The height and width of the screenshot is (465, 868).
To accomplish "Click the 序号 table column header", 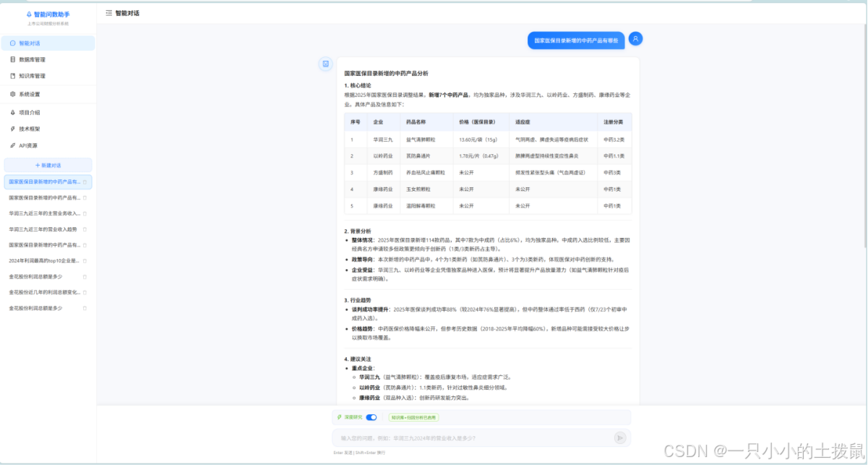I will pyautogui.click(x=356, y=121).
